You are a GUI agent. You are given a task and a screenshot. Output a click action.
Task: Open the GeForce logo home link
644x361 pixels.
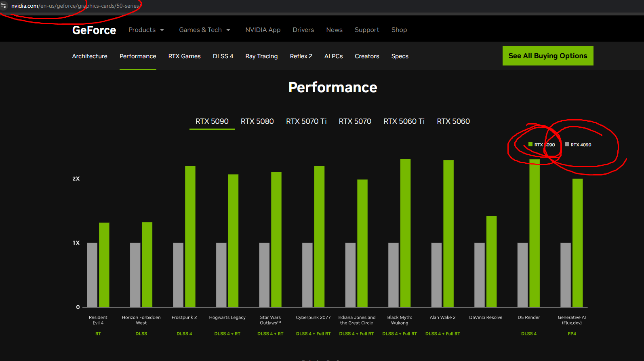pos(94,30)
